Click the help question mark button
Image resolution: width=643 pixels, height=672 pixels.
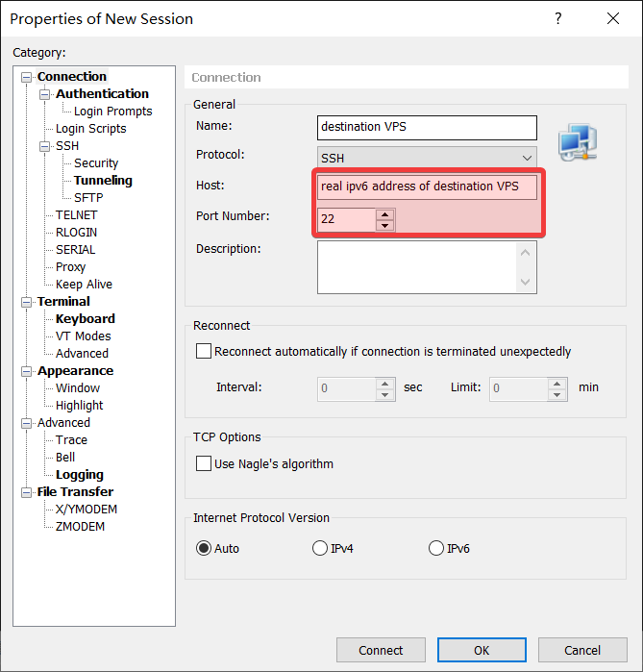pos(559,19)
